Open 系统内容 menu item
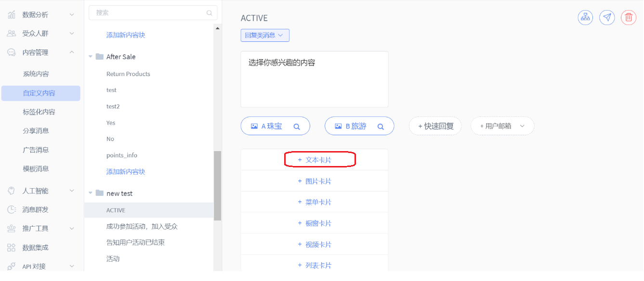 click(x=36, y=74)
